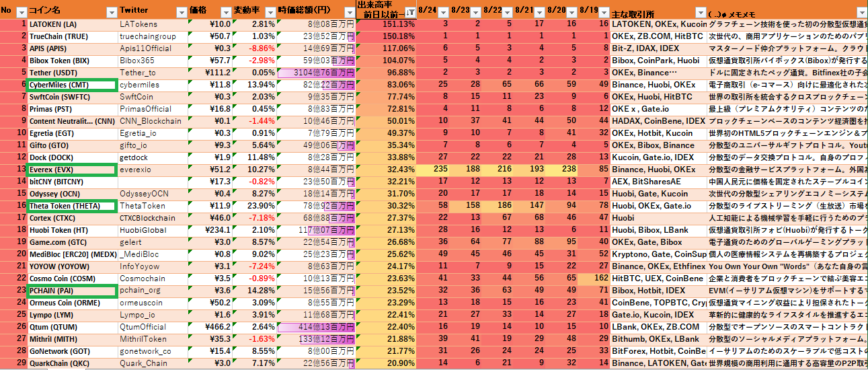Open the メモメモ column filter dropdown
This screenshot has width=868, height=370.
click(x=861, y=12)
